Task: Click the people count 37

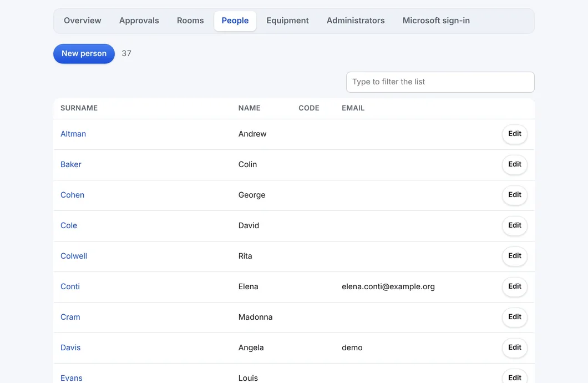Action: click(126, 54)
